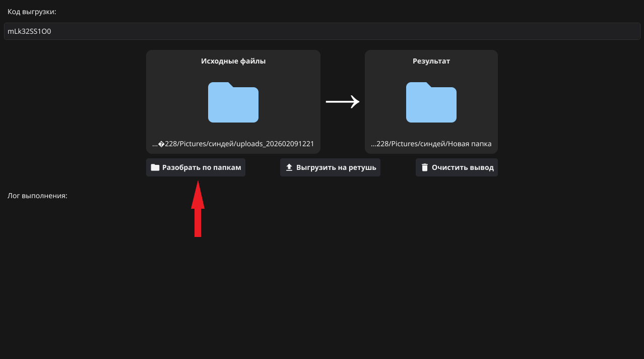Click inside the empty execution log area
Viewport: 644px width, 359px height.
(322, 277)
